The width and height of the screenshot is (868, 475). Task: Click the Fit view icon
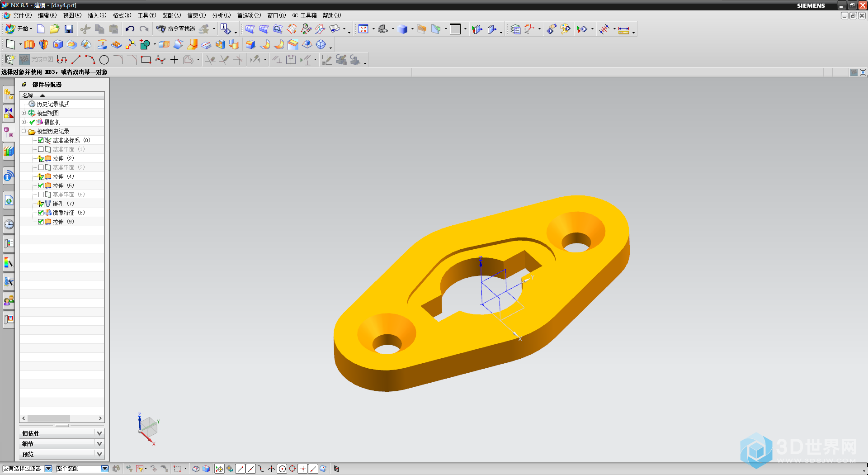[363, 29]
